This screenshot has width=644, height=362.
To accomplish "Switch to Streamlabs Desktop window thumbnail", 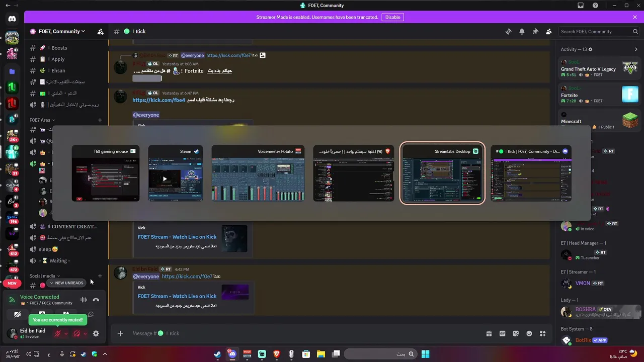I will [x=442, y=173].
